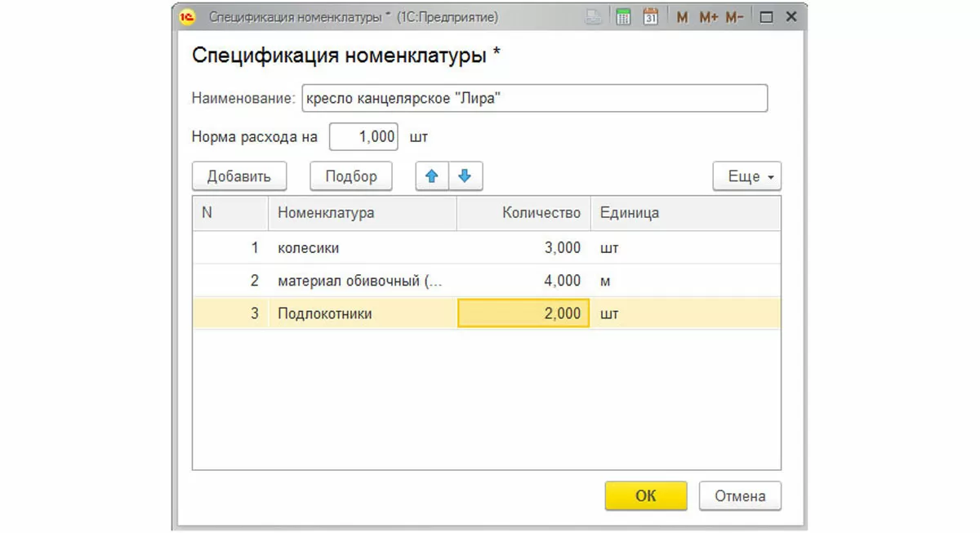Image resolution: width=980 pixels, height=533 pixels.
Task: Move the selected row up with the arrow
Action: point(432,176)
